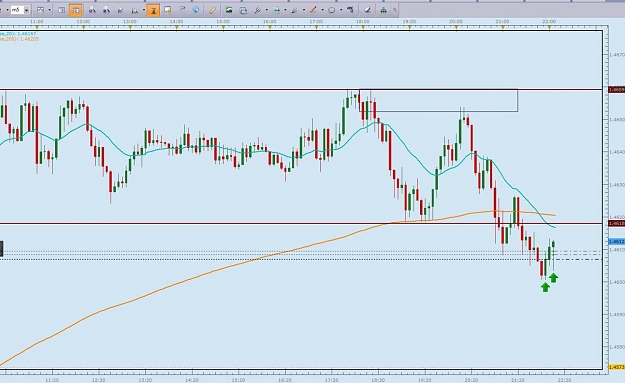625x383 pixels.
Task: Click the blue globe toolbar icon
Action: (x=196, y=10)
